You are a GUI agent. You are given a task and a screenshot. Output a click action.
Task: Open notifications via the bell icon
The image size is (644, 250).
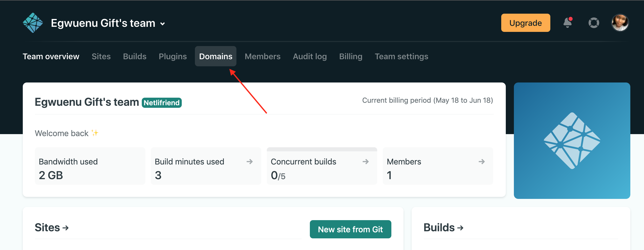click(x=568, y=23)
